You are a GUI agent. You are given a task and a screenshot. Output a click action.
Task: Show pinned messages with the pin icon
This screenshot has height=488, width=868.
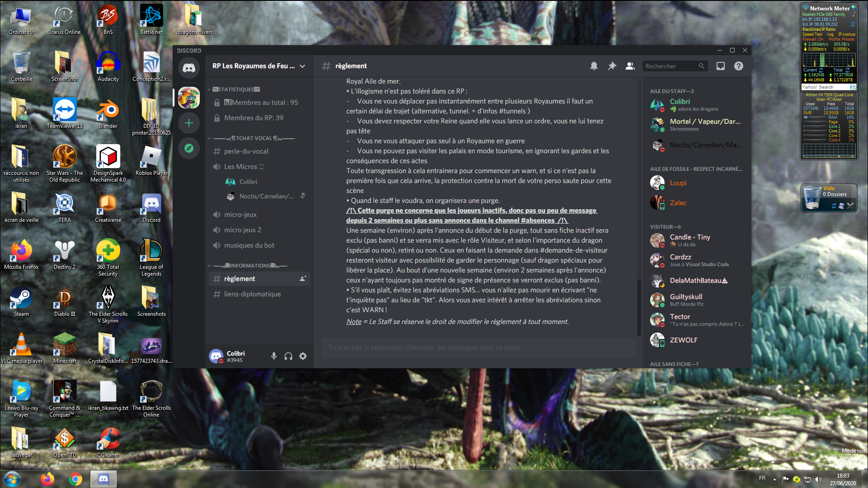pos(612,66)
